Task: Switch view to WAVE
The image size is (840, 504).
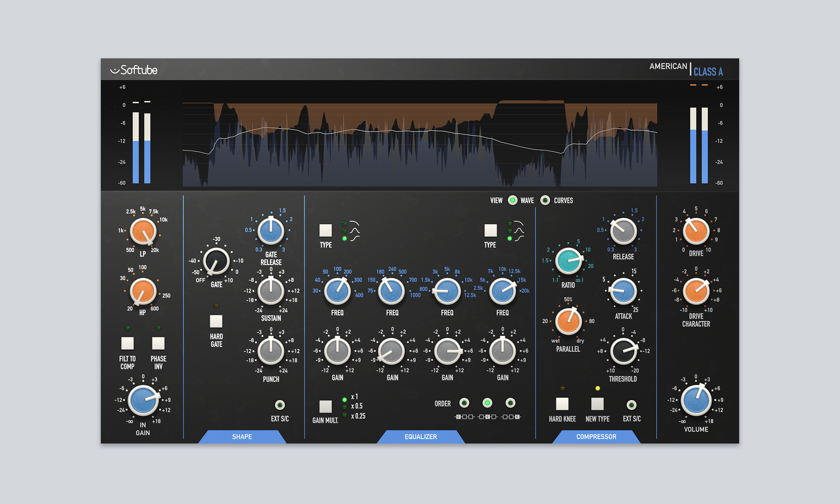Action: (x=512, y=200)
